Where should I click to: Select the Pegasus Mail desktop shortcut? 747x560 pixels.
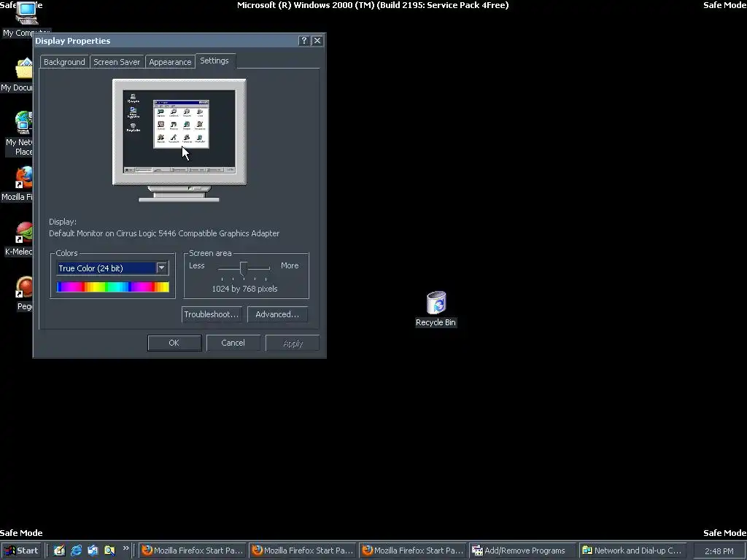point(24,293)
